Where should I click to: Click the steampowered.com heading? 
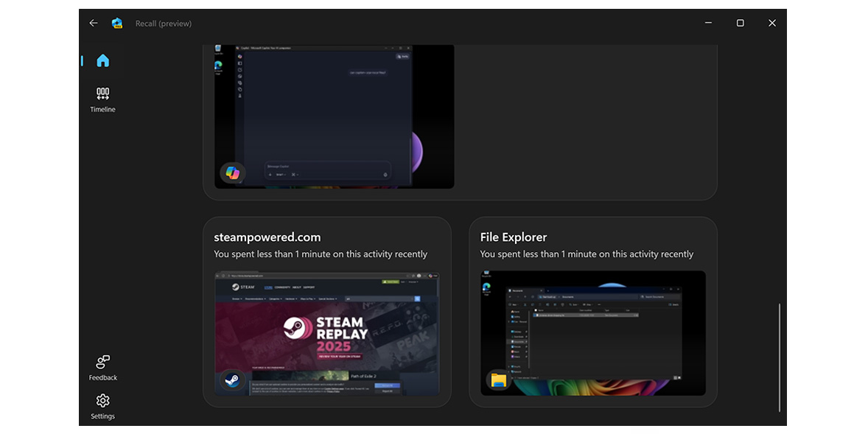tap(267, 237)
